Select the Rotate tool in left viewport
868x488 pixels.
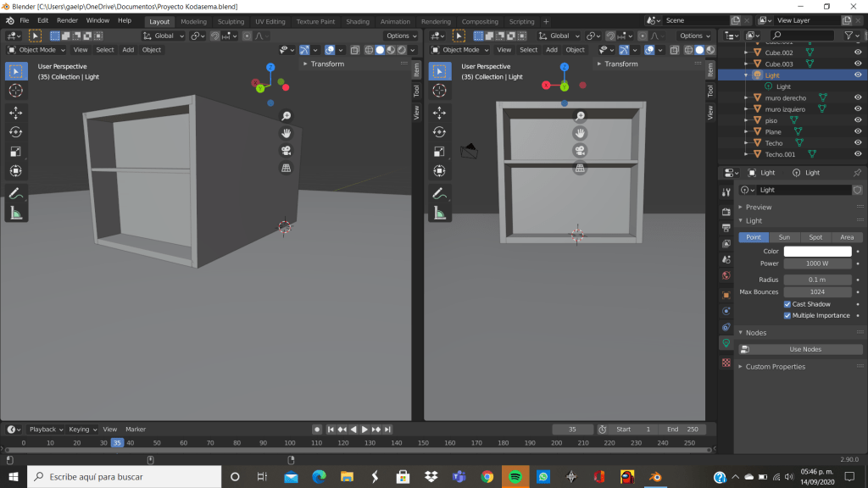click(16, 131)
